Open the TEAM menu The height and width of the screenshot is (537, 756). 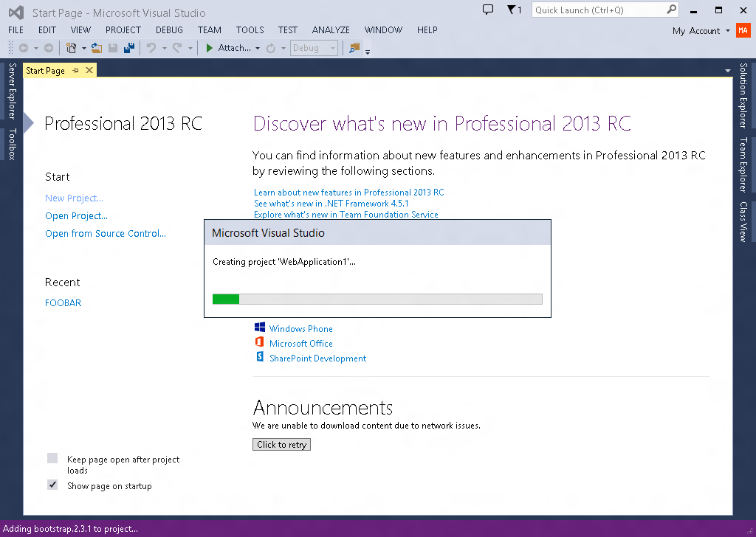pos(209,30)
